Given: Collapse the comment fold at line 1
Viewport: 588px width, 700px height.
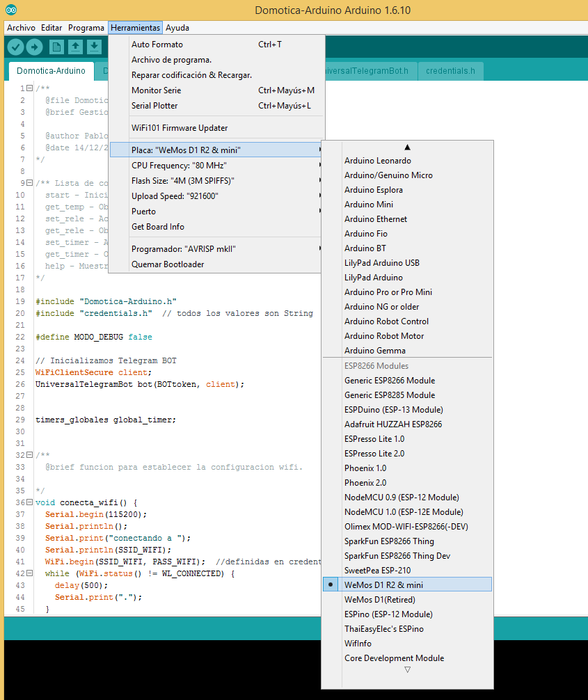Looking at the screenshot, I should [29, 88].
